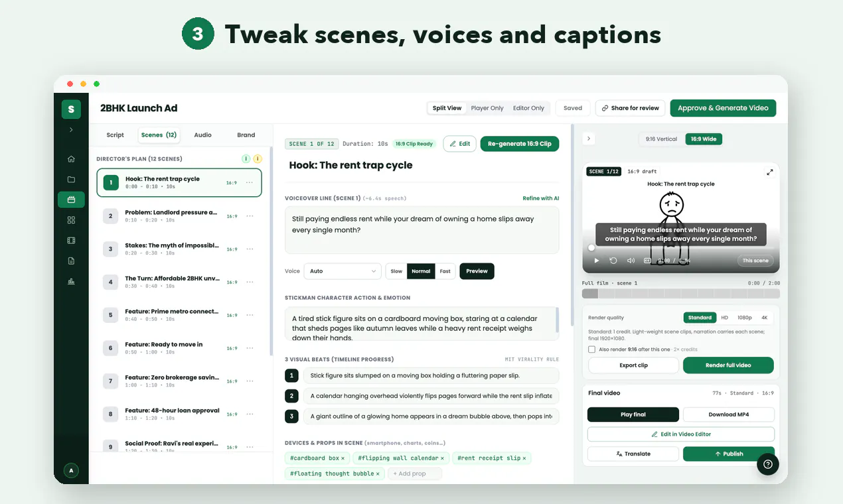Remove the #cardboard box prop tag

click(343, 458)
